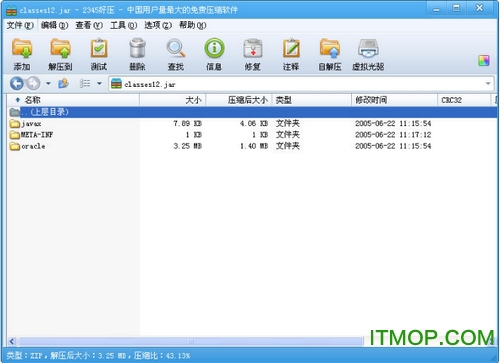Click the horizontal scrollbar thumb
500x363 pixels.
tap(191, 341)
